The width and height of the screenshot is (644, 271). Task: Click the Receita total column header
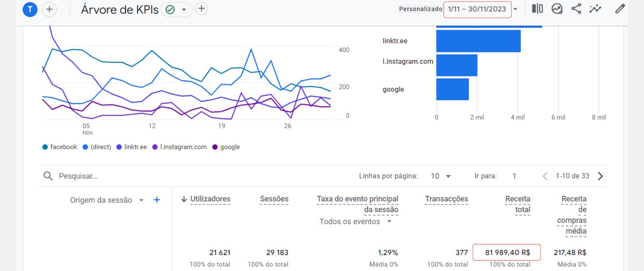pos(517,204)
